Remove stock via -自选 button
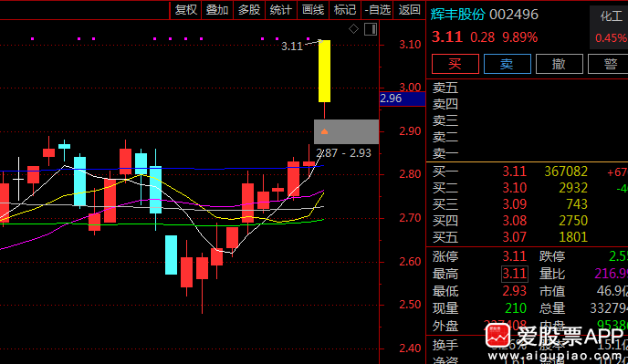This screenshot has height=364, width=628. tap(377, 10)
